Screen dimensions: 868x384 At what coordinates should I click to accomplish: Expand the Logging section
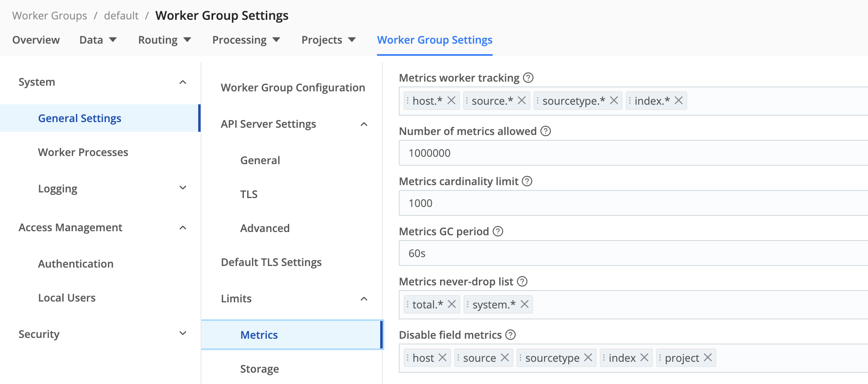183,188
